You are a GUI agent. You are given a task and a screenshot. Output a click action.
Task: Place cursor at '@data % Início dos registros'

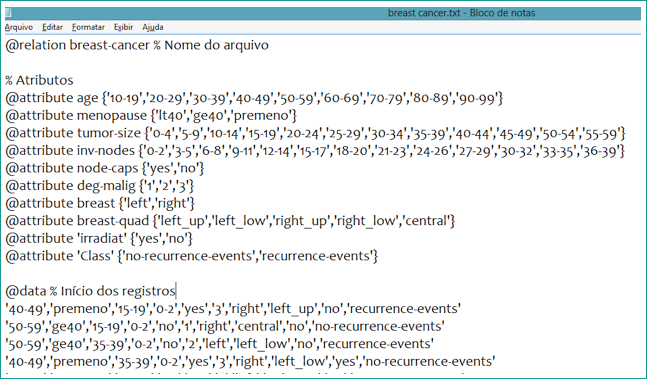pos(90,291)
